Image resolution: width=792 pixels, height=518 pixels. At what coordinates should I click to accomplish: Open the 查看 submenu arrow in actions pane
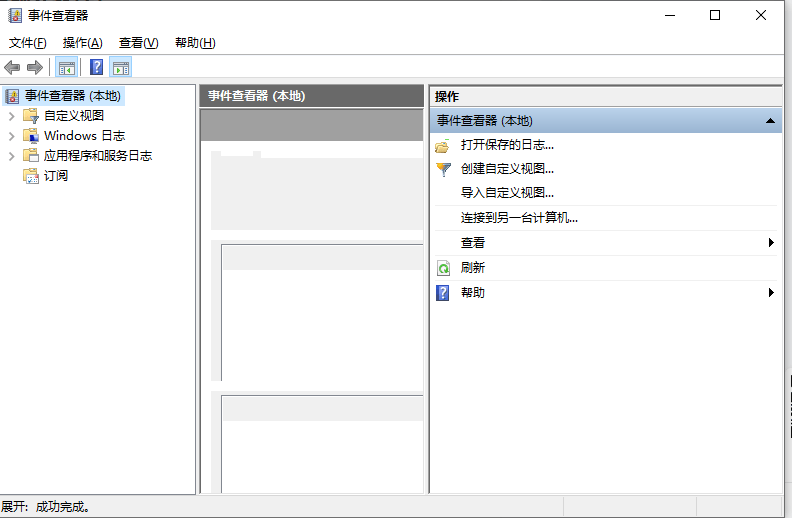click(x=771, y=242)
